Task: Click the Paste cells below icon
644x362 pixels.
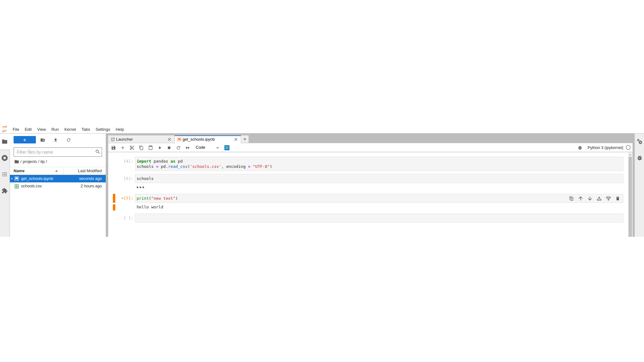Action: (150, 147)
